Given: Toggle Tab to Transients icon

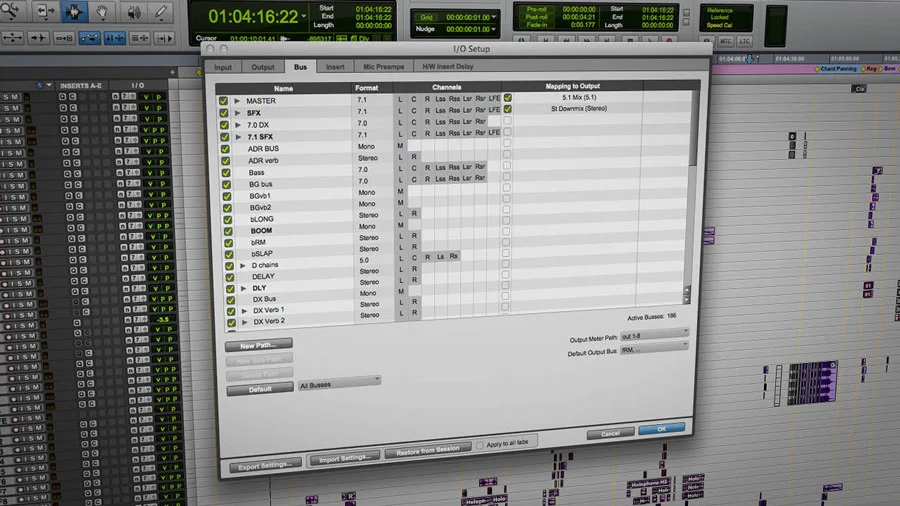Looking at the screenshot, I should (38, 38).
